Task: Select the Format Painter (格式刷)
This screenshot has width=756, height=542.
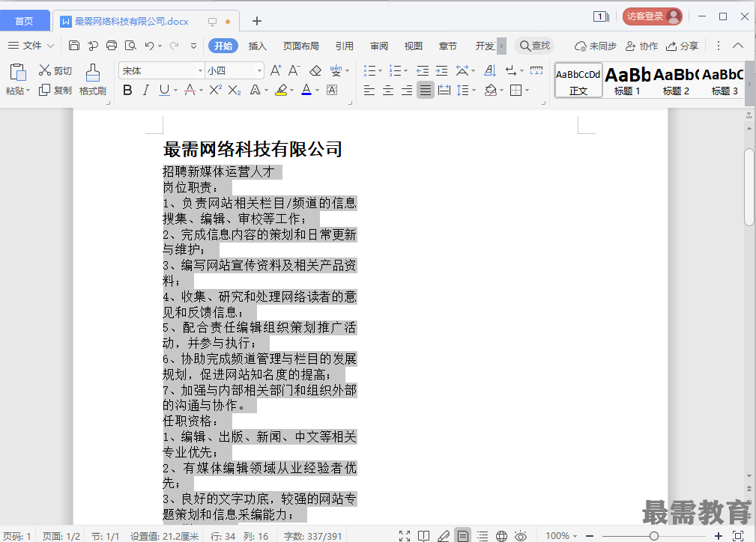Action: [93, 79]
